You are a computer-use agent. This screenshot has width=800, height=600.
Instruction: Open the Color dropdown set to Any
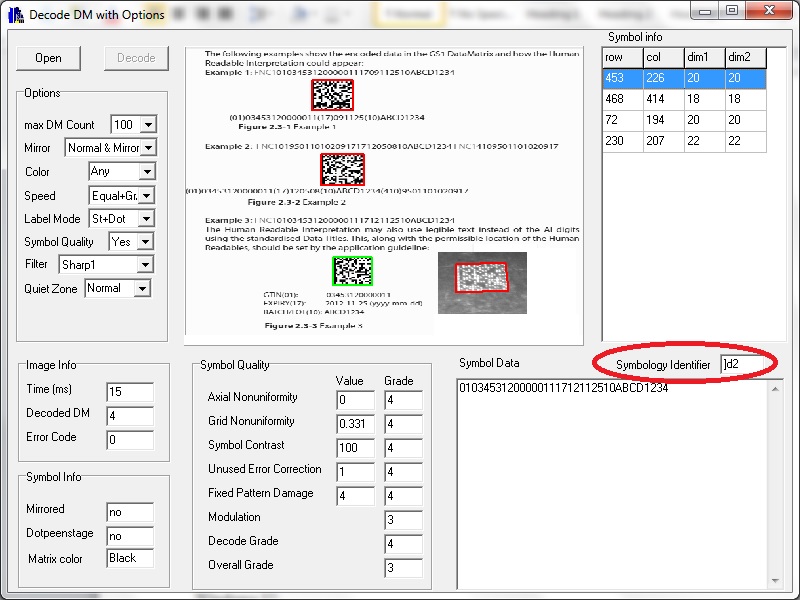coord(147,171)
